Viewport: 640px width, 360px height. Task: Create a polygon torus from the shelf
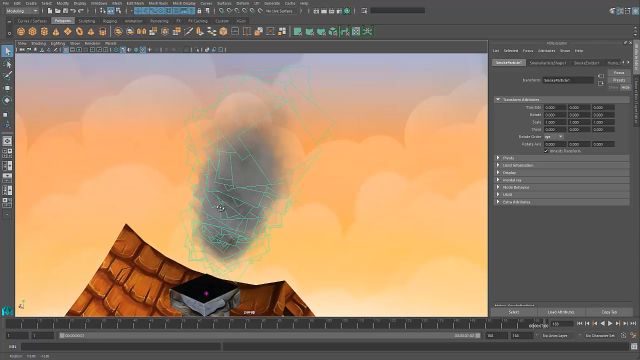click(x=80, y=31)
